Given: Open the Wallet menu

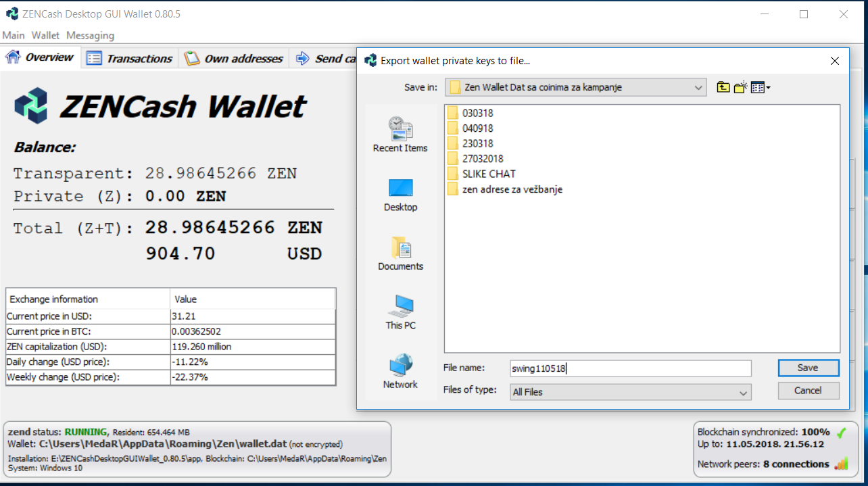Looking at the screenshot, I should click(x=45, y=35).
